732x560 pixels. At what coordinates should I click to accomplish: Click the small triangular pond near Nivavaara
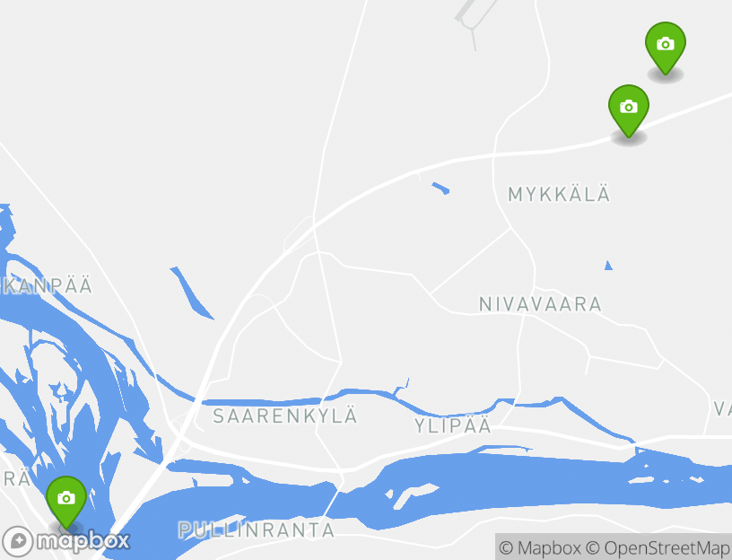point(608,266)
